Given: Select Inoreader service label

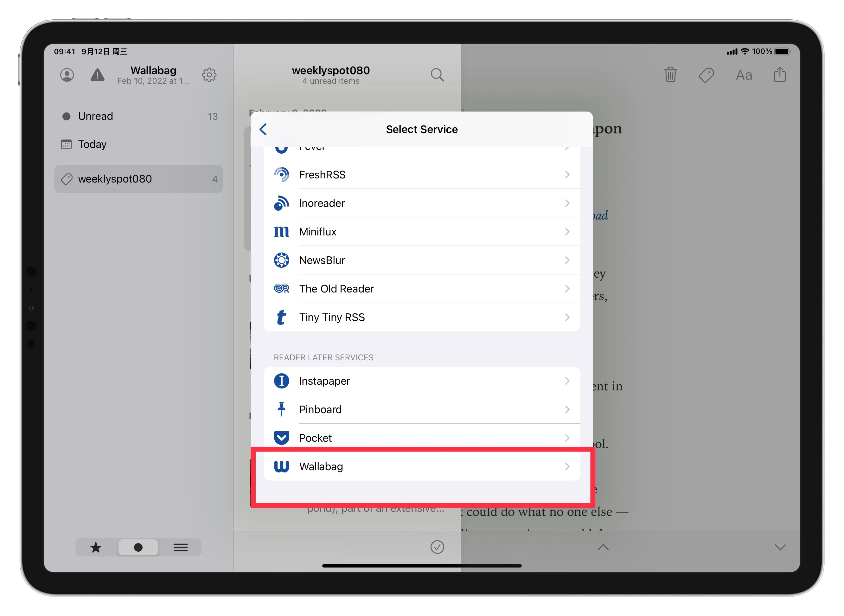Looking at the screenshot, I should click(x=322, y=203).
